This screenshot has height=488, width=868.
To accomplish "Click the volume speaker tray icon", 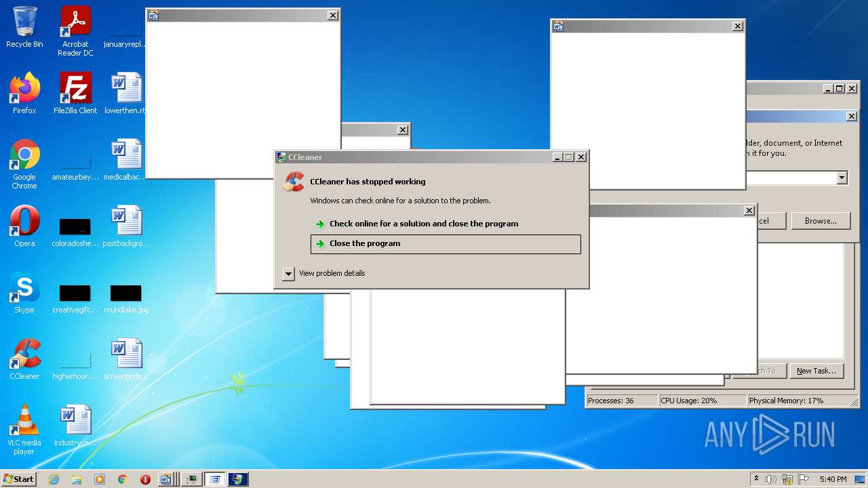I will 771,479.
